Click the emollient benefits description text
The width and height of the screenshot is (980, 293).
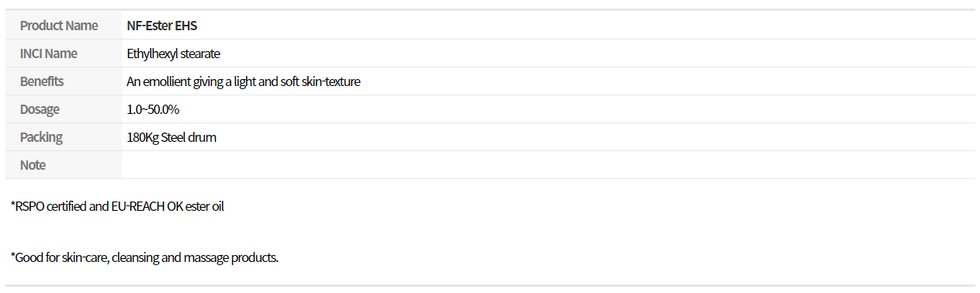(x=244, y=81)
